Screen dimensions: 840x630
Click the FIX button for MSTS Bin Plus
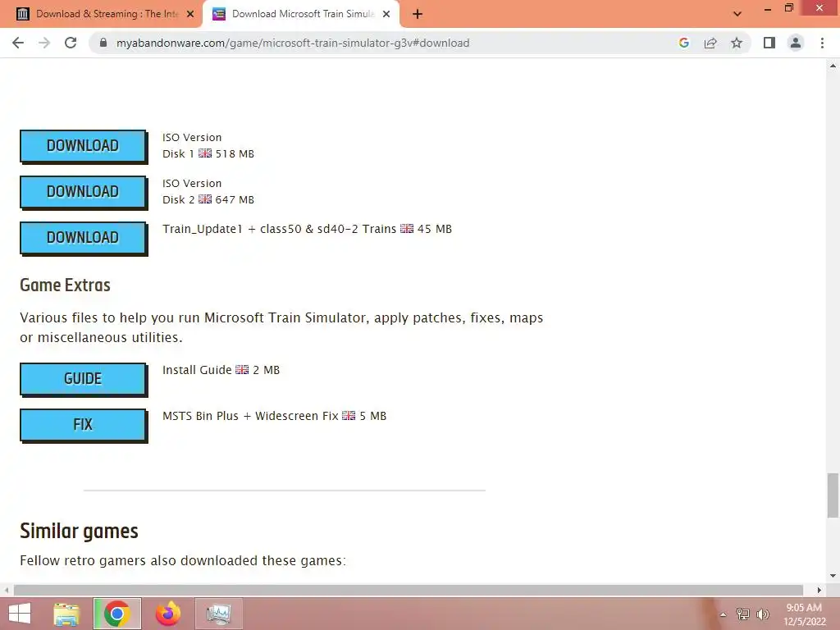tap(83, 426)
